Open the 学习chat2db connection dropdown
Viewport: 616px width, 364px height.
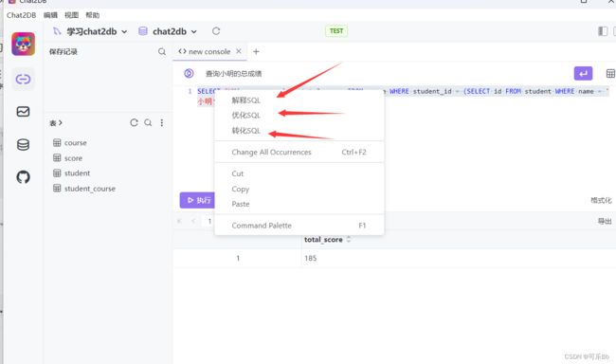[91, 31]
